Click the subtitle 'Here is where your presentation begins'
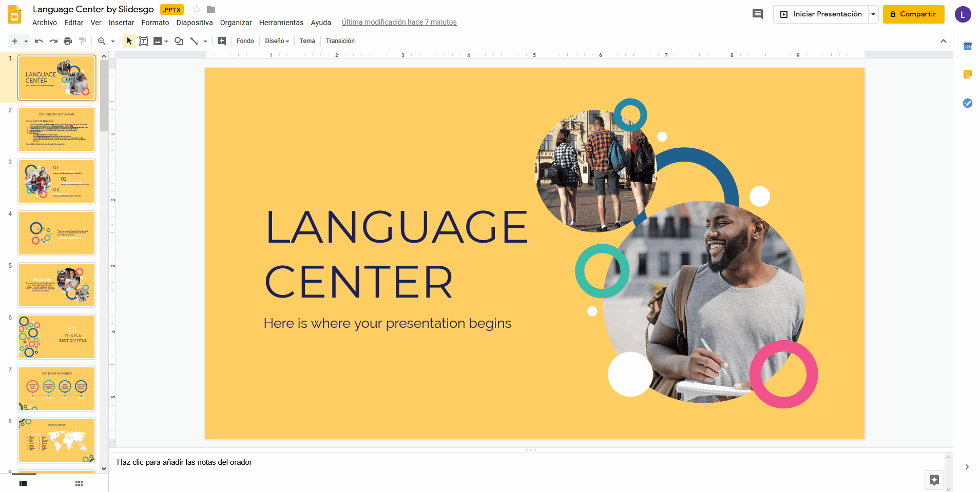 [x=388, y=323]
